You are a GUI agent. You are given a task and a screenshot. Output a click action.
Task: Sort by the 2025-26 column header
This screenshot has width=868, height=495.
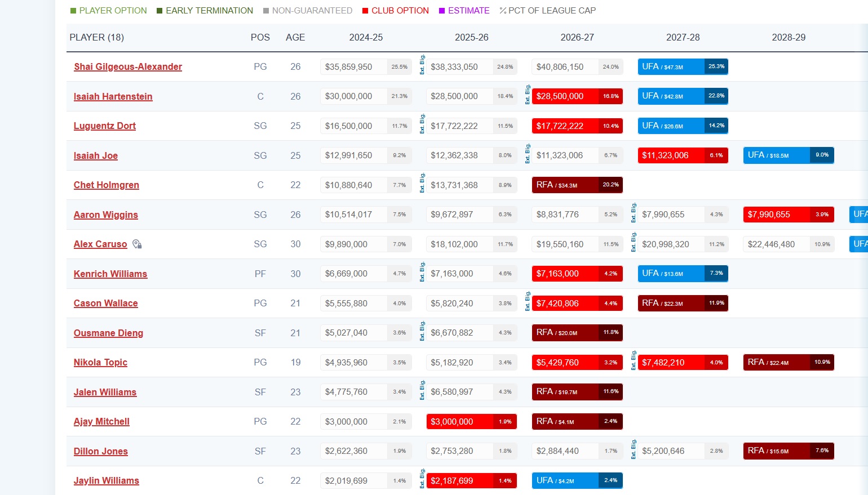[x=472, y=37]
